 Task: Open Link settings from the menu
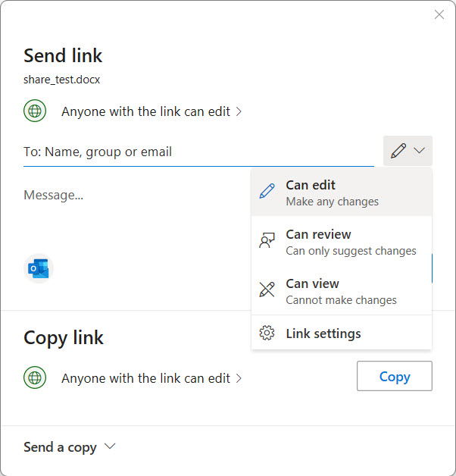342,334
